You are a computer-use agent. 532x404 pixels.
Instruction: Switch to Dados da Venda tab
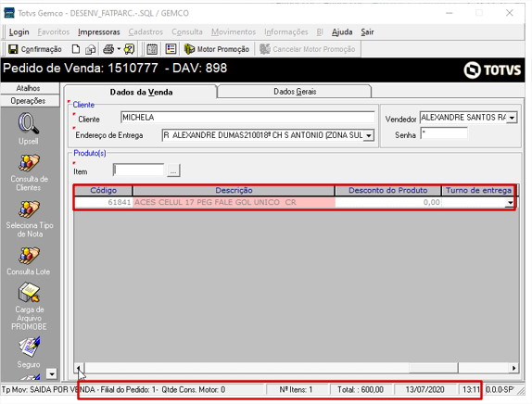[x=141, y=92]
